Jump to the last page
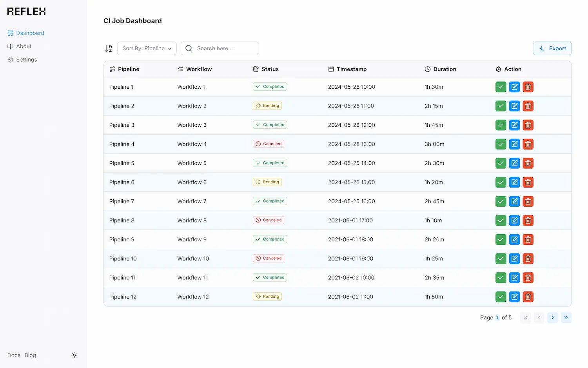The height and width of the screenshot is (368, 588). [x=566, y=317]
